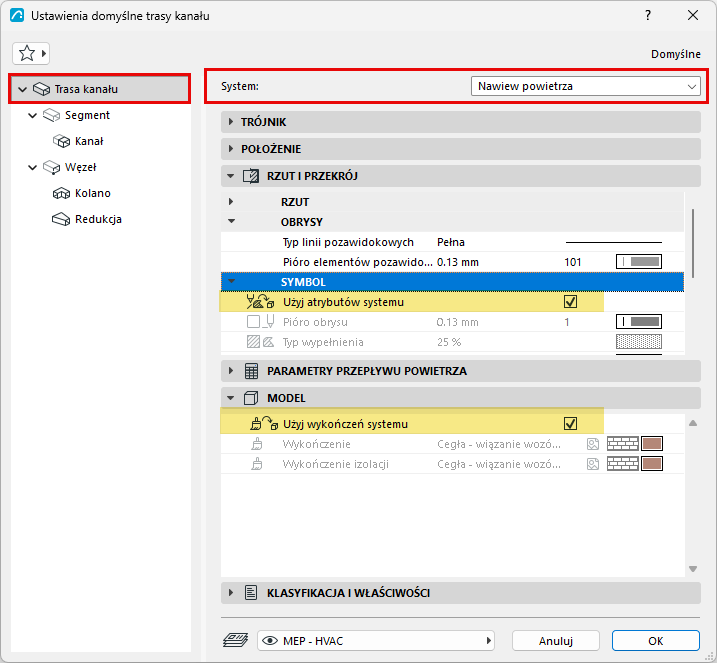Select Trasa kanału tree item
Screen dimensions: 717x663
tap(99, 89)
